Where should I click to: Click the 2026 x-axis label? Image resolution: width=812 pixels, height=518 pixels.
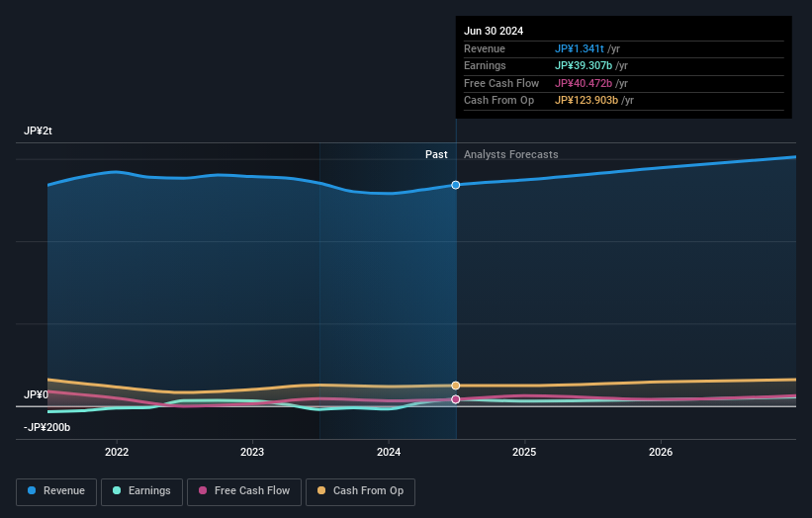pos(661,452)
